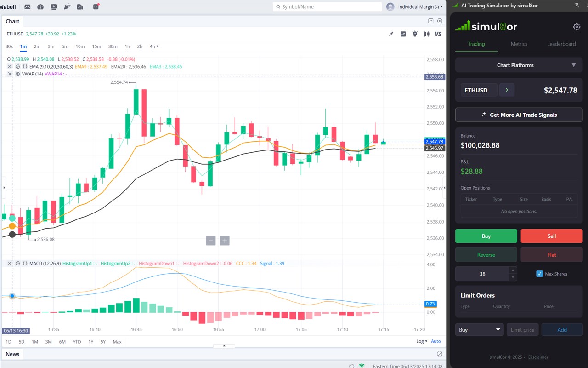This screenshot has width=588, height=368.
Task: Click the headset support icon in Webull toolbar
Action: tap(40, 7)
